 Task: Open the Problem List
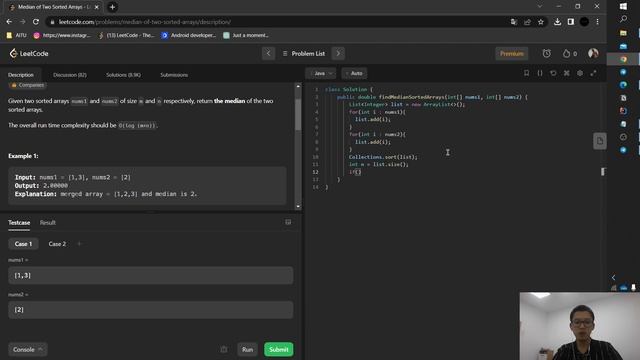coord(304,53)
